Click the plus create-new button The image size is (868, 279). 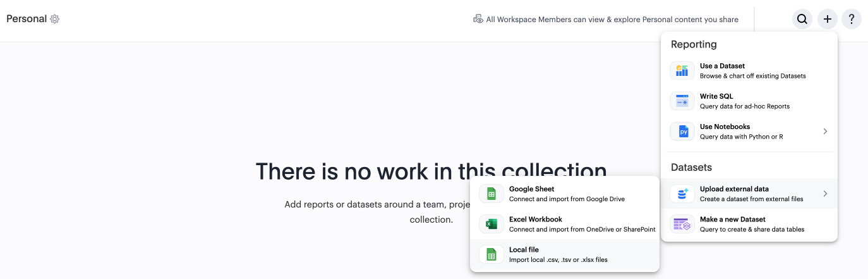[827, 19]
